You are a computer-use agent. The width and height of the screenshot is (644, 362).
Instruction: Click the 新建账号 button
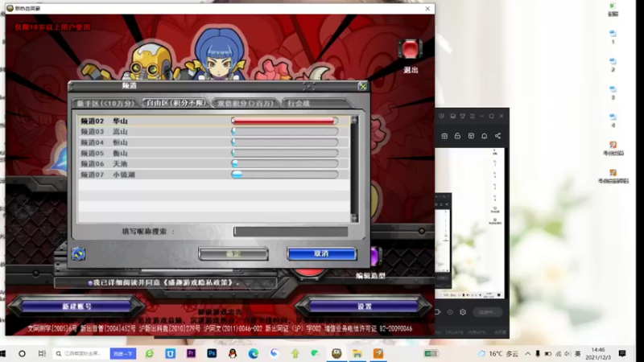pos(76,306)
